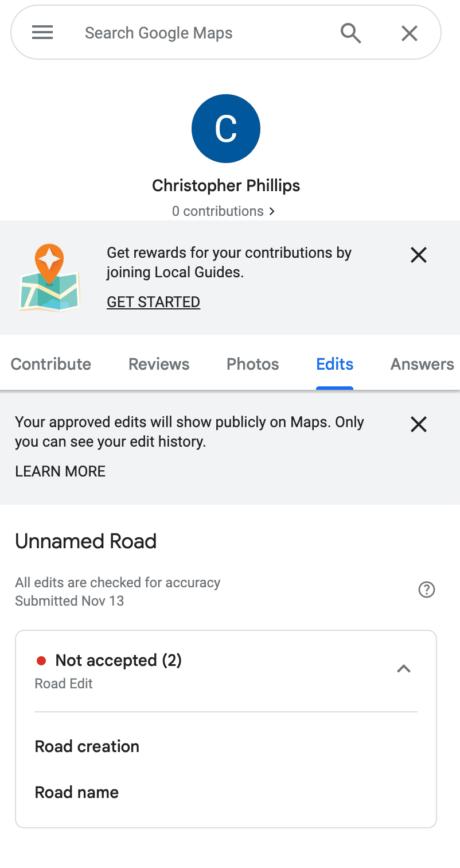The width and height of the screenshot is (460, 868).
Task: Click LEARN MORE about edit history
Action: [x=60, y=471]
